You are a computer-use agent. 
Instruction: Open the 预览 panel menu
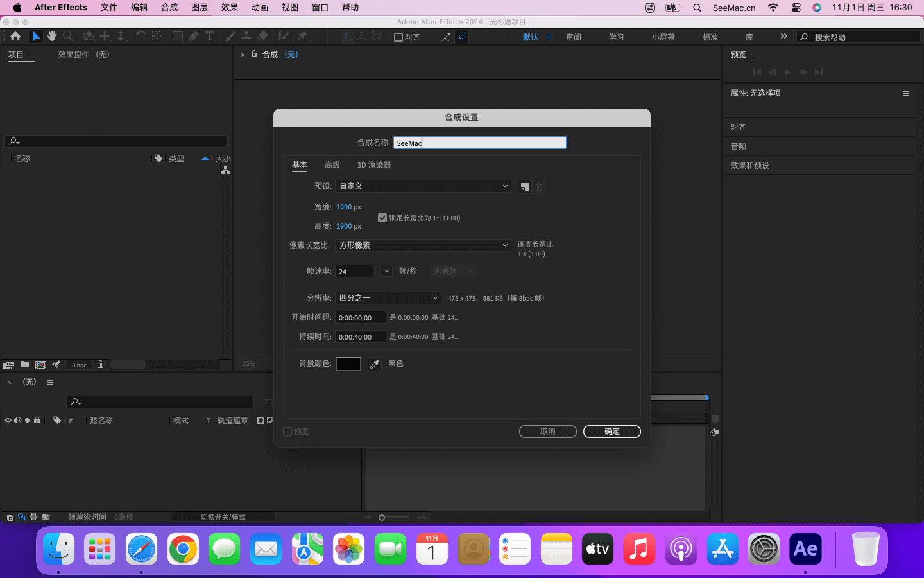pos(755,55)
